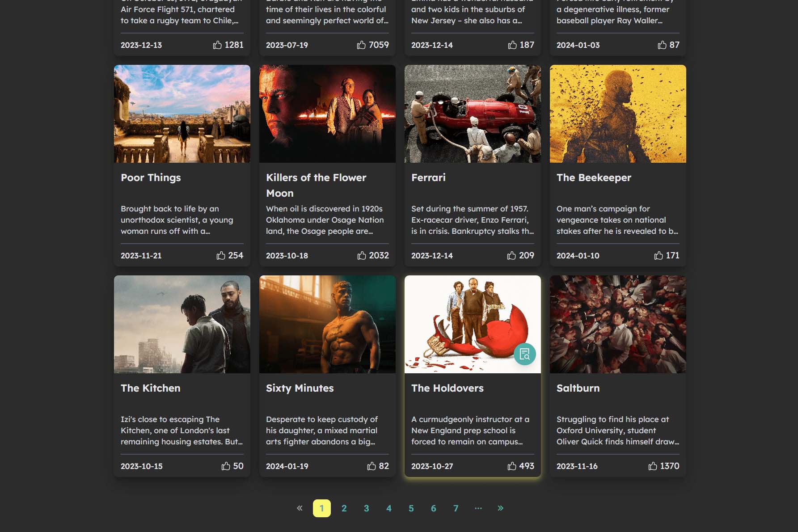
Task: Click like count 2032
Action: pyautogui.click(x=379, y=255)
